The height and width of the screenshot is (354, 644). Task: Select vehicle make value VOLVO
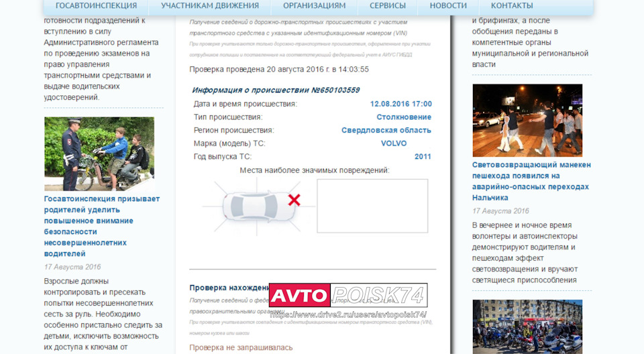tap(394, 143)
